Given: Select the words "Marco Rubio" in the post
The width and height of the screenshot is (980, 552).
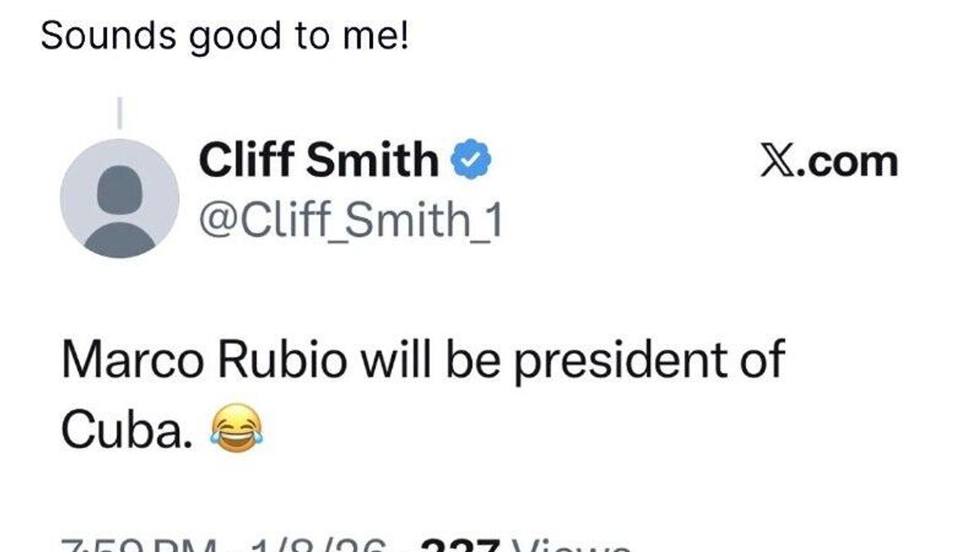Looking at the screenshot, I should tap(204, 359).
